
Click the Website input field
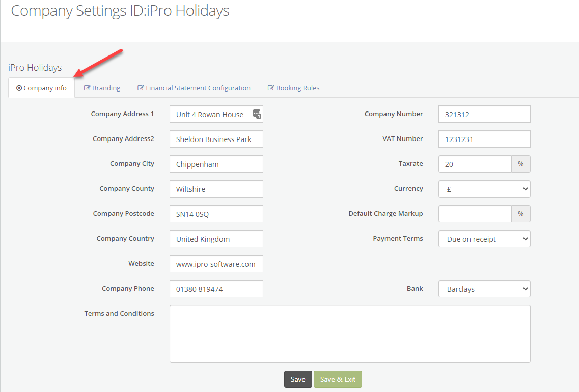pyautogui.click(x=216, y=264)
